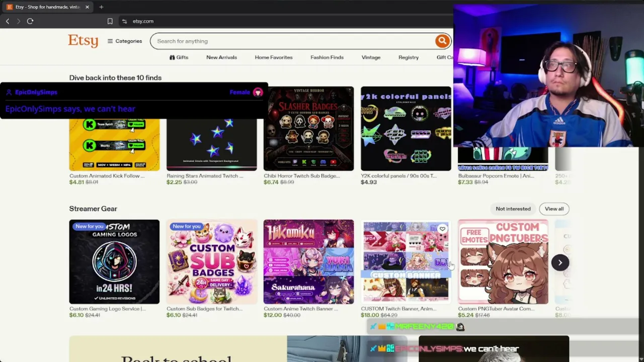The height and width of the screenshot is (362, 644).
Task: Click 'Custom Anime Twitch Banner ...' title
Action: click(x=301, y=309)
